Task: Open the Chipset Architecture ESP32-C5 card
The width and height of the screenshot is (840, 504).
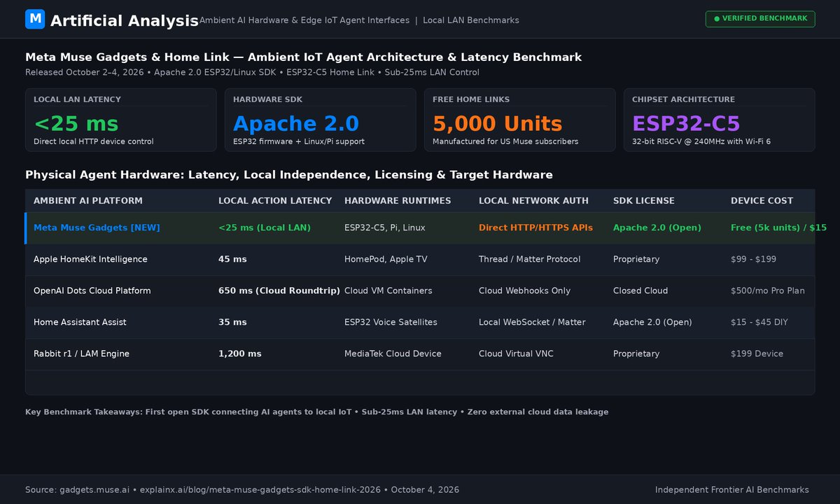Action: tap(719, 120)
